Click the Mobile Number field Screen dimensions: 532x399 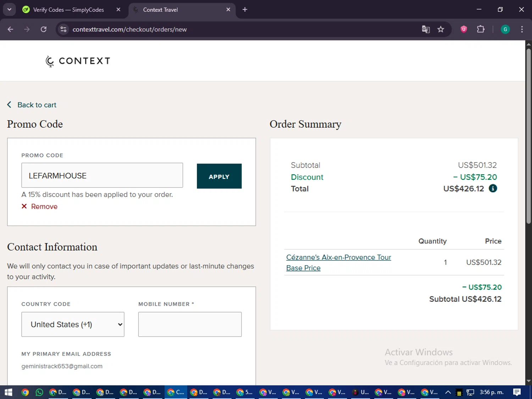[x=190, y=324]
